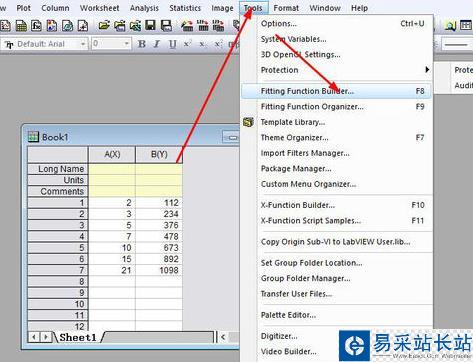
Task: Select column header A(X)
Action: pyautogui.click(x=112, y=154)
